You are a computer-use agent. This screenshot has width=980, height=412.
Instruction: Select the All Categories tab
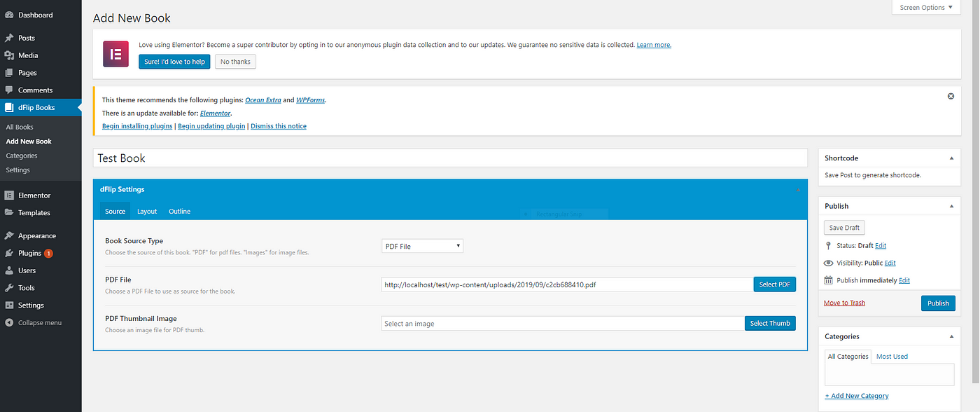pyautogui.click(x=848, y=357)
